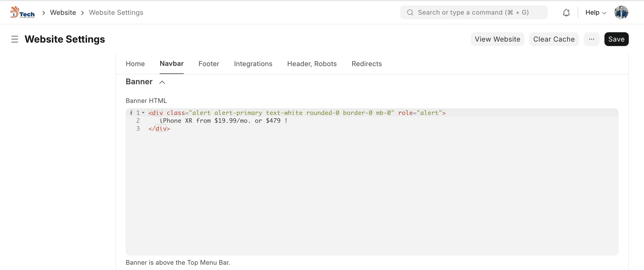Screen dimensions: 644x270
Task: Open the Help dropdown
Action: pyautogui.click(x=595, y=12)
